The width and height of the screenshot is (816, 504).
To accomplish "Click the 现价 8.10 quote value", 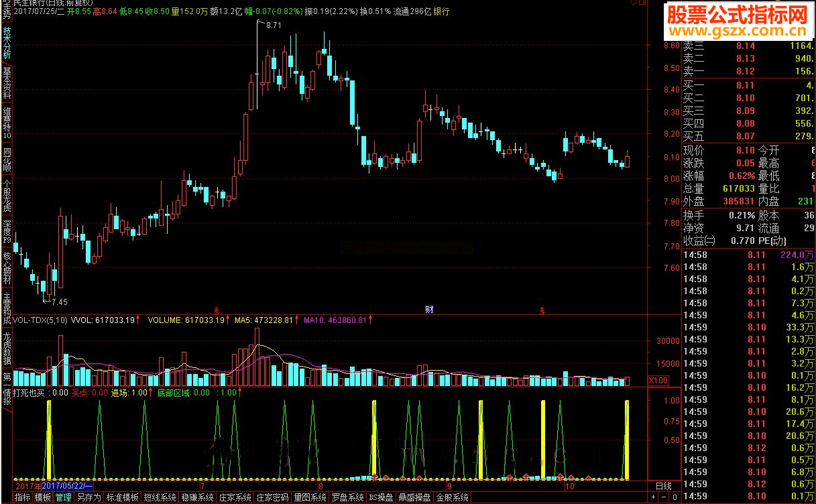I will pyautogui.click(x=745, y=151).
